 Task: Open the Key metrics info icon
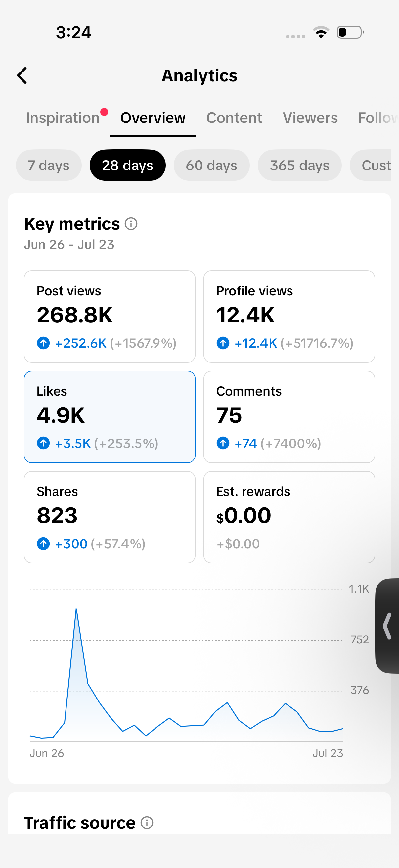(x=131, y=224)
